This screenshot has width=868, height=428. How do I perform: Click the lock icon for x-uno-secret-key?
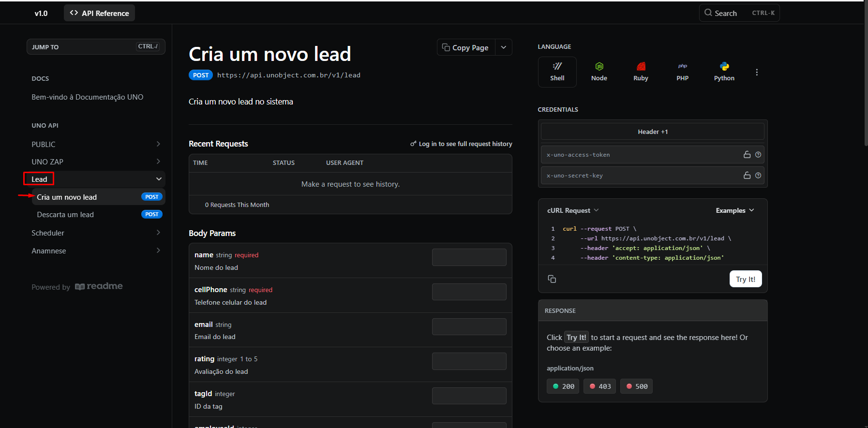click(x=747, y=176)
